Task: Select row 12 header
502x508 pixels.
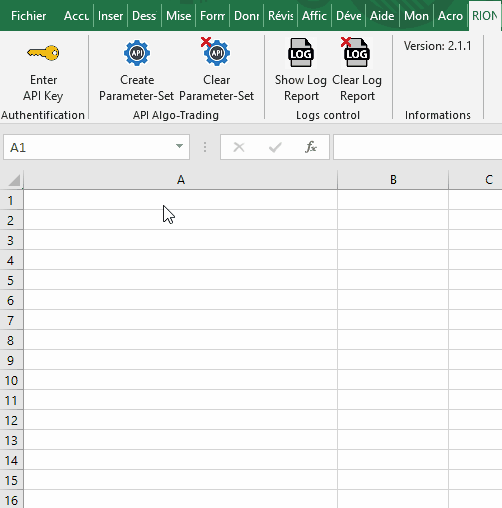Action: [x=11, y=420]
